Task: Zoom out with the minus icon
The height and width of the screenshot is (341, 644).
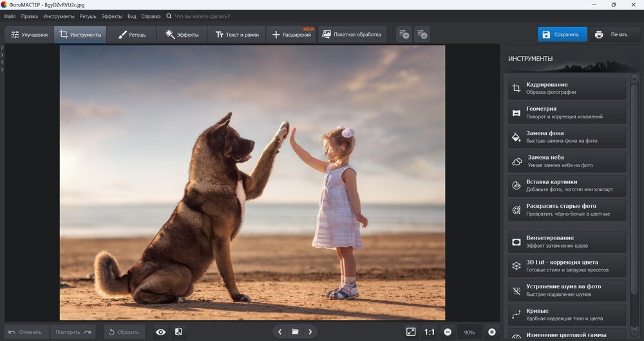Action: tap(448, 332)
